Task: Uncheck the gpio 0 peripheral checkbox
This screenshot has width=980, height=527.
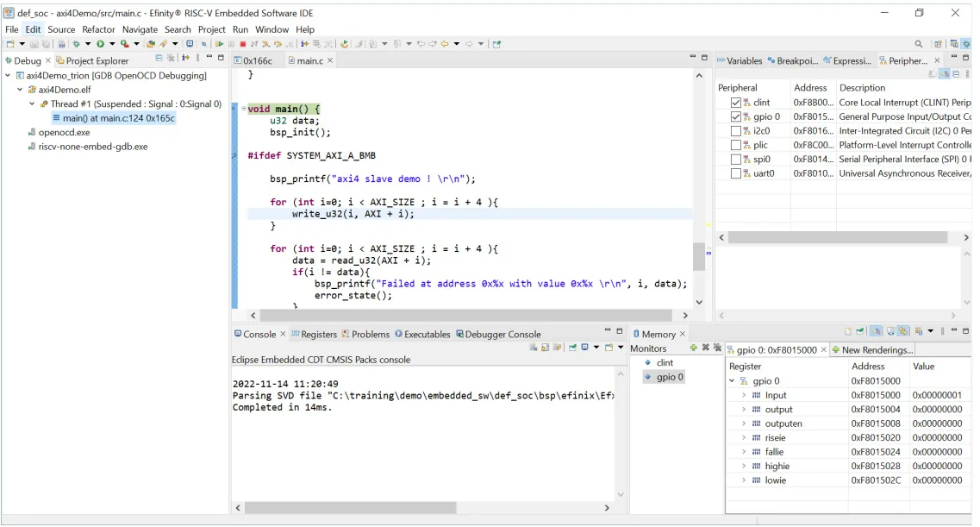Action: [735, 117]
